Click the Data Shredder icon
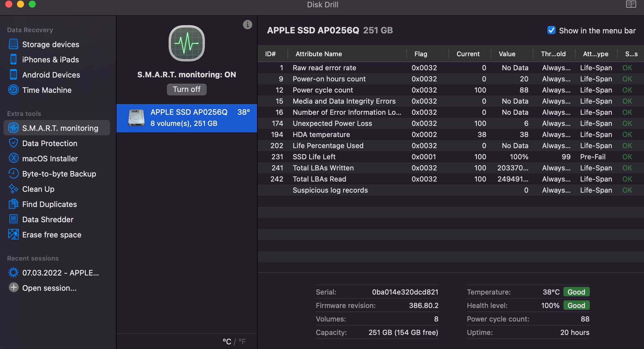This screenshot has height=349, width=644. pos(13,219)
